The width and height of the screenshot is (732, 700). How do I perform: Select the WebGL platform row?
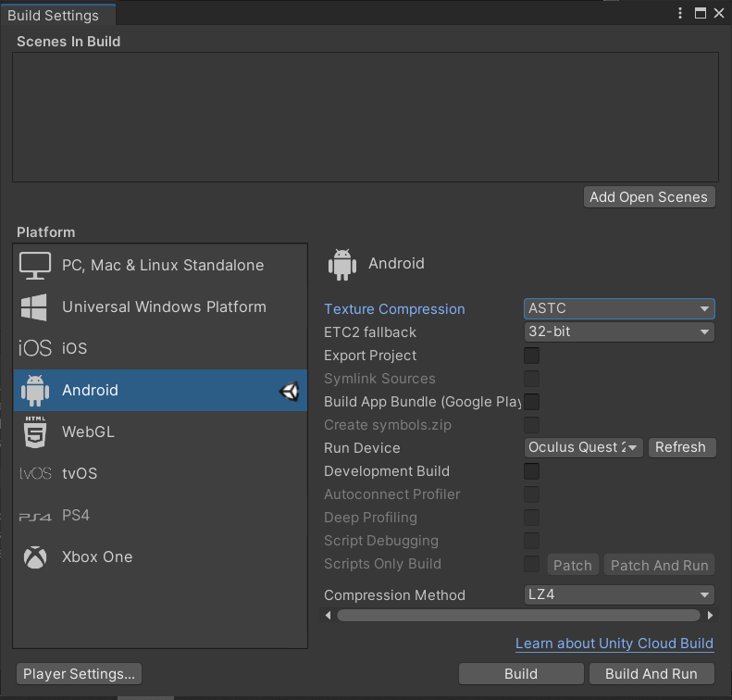[160, 432]
